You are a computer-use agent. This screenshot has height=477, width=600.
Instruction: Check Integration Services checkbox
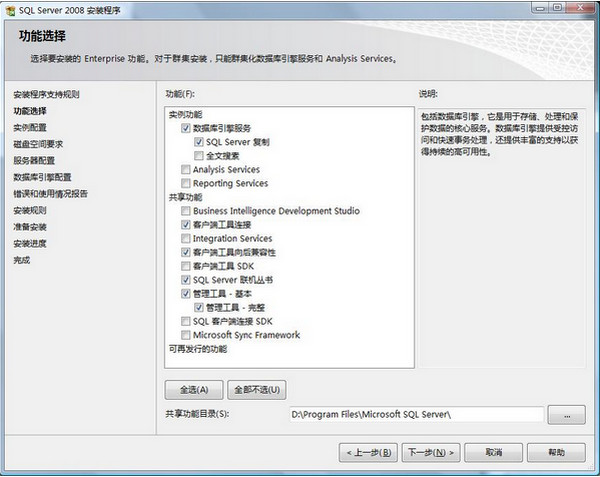point(186,238)
